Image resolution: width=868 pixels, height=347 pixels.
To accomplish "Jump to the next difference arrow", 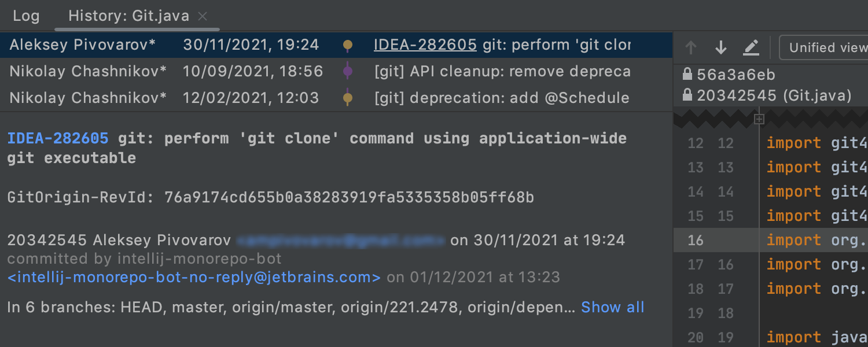I will pyautogui.click(x=721, y=47).
